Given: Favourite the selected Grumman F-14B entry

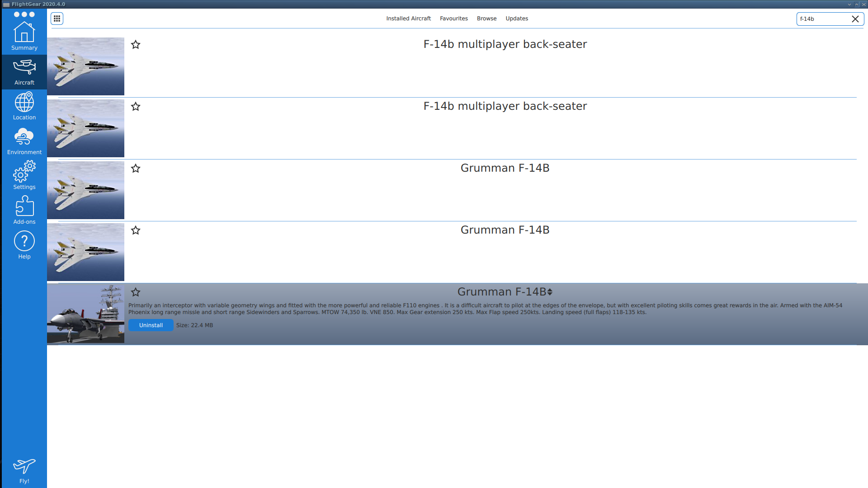Looking at the screenshot, I should click(136, 292).
